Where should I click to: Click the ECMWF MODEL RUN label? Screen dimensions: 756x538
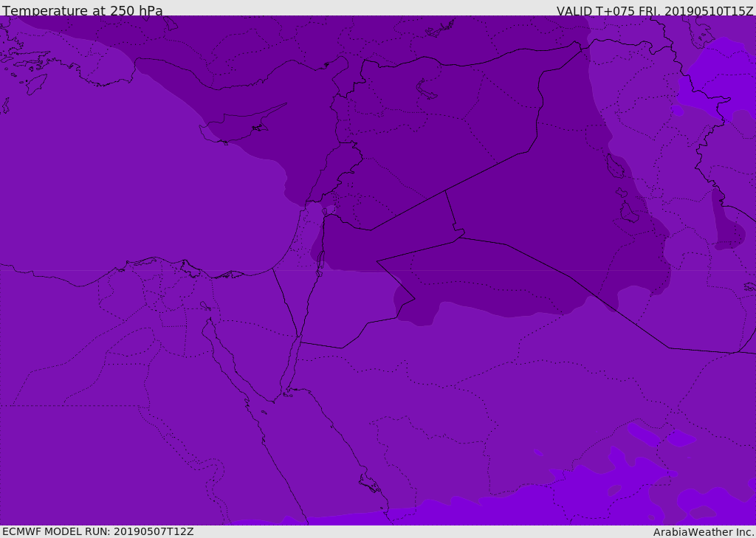click(x=97, y=531)
